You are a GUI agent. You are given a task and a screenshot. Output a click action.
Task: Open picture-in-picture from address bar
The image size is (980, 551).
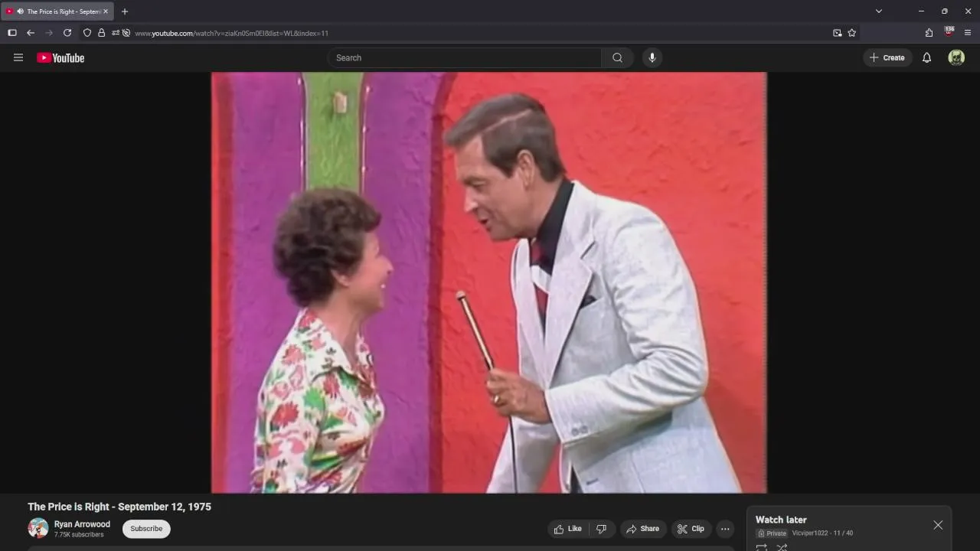point(838,33)
